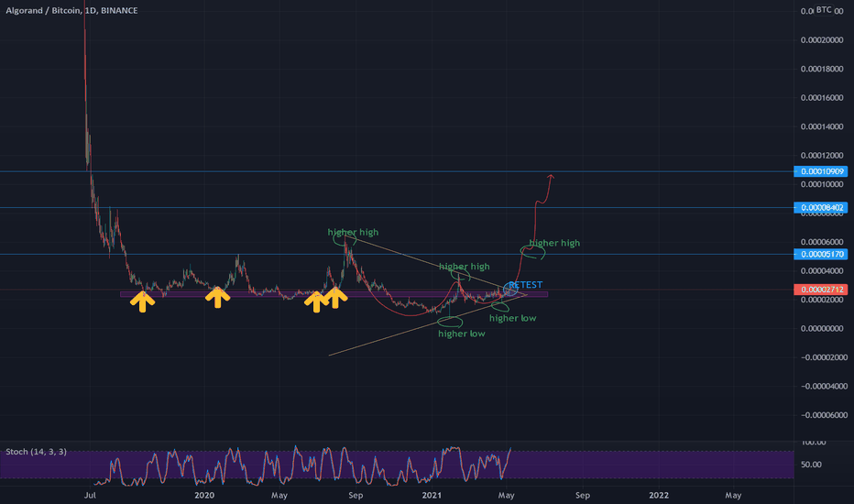
Task: Select the 0.00010909 blue price label
Action: [x=820, y=171]
